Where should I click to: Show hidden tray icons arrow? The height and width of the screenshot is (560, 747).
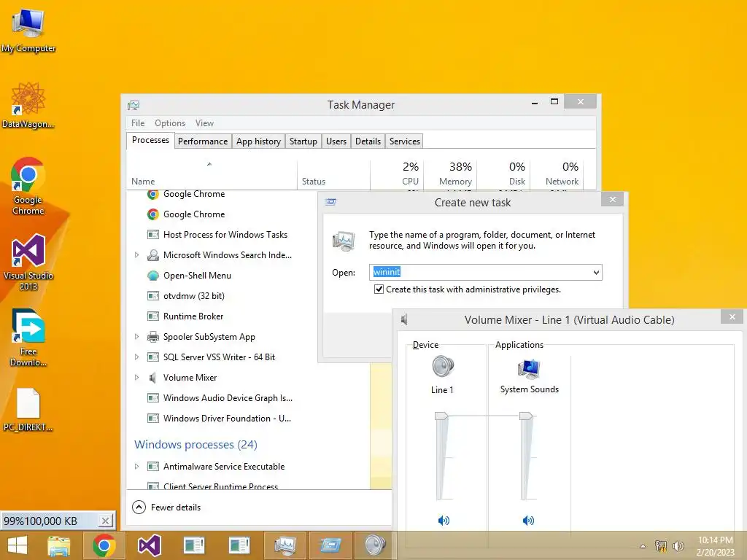tap(643, 546)
